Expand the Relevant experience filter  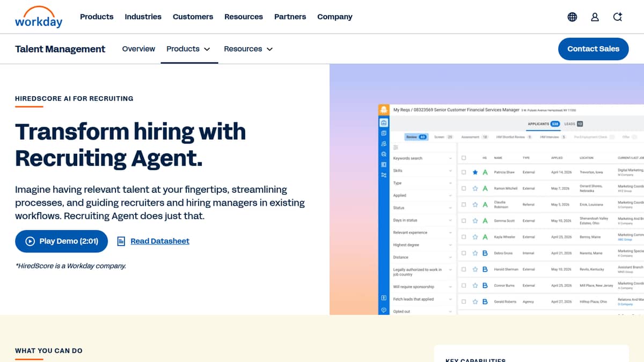click(423, 233)
